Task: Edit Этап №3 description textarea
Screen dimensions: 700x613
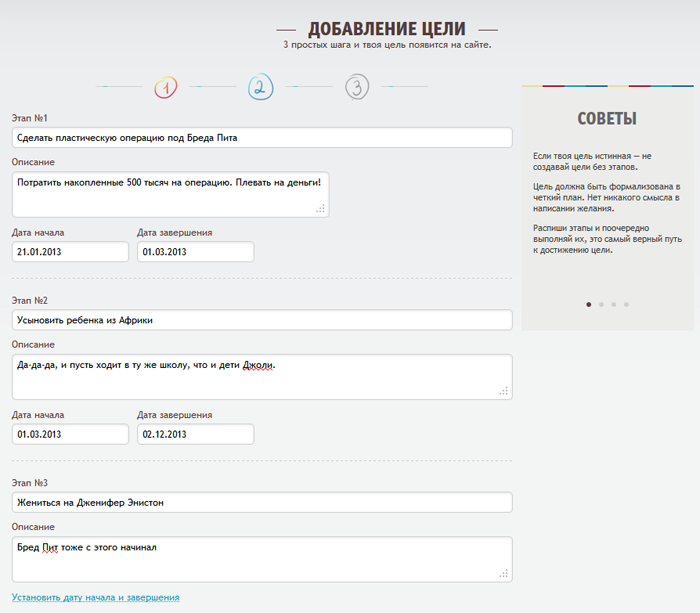Action: coord(262,559)
